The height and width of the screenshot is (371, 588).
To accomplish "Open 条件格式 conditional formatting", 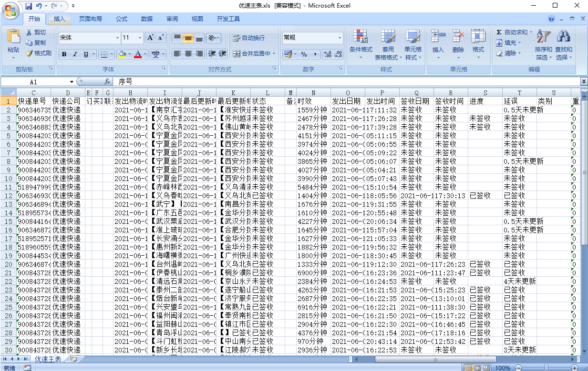I will (361, 45).
